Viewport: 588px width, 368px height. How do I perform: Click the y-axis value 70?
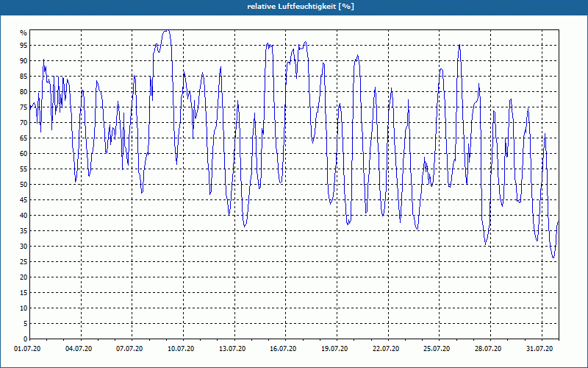[x=24, y=123]
